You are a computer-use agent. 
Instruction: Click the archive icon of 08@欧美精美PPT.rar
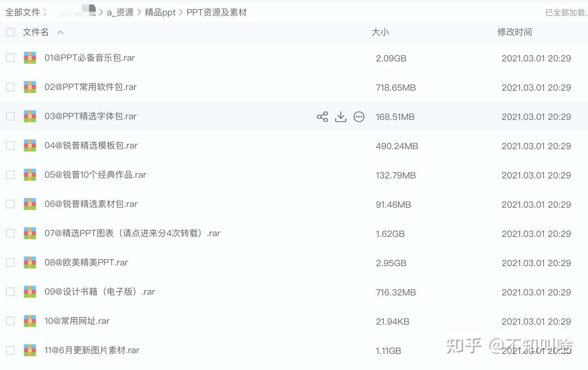coord(30,262)
